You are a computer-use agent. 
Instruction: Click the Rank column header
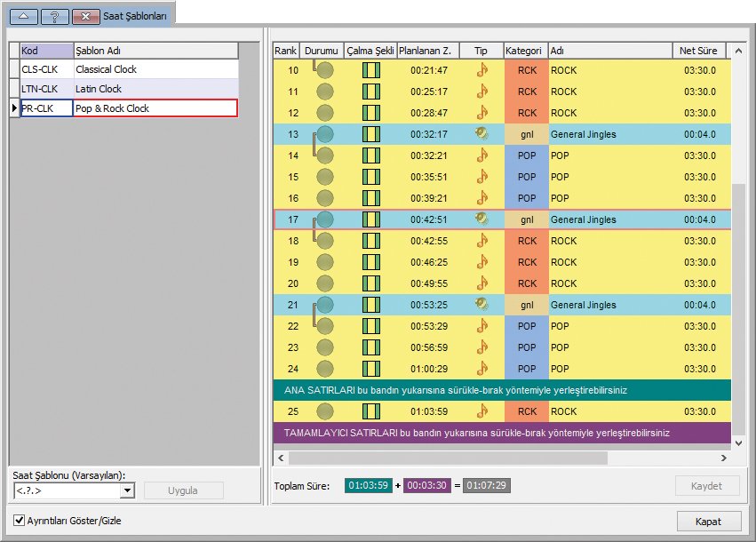point(286,51)
